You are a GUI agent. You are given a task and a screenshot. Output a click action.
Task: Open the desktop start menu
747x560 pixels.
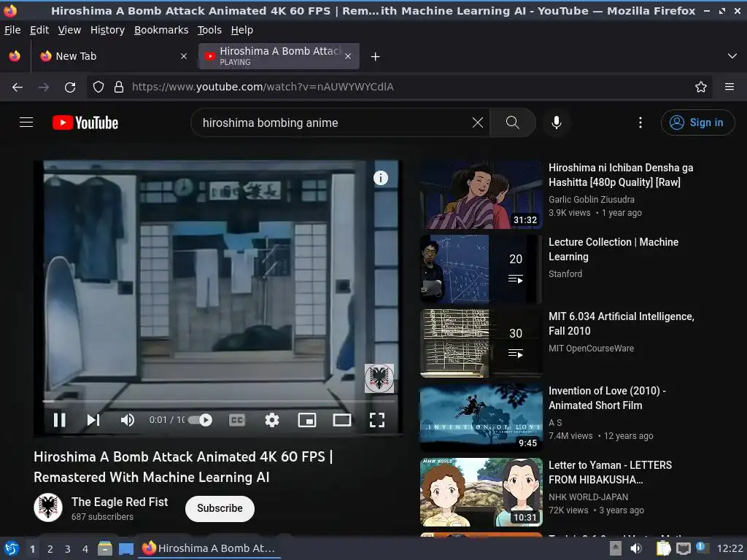[12, 548]
